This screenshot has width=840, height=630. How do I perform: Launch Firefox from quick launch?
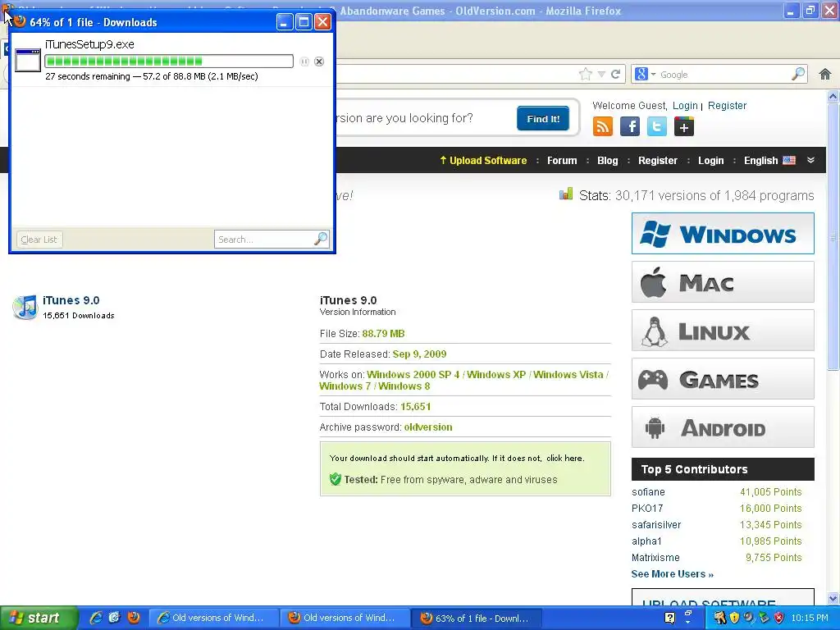pyautogui.click(x=134, y=618)
